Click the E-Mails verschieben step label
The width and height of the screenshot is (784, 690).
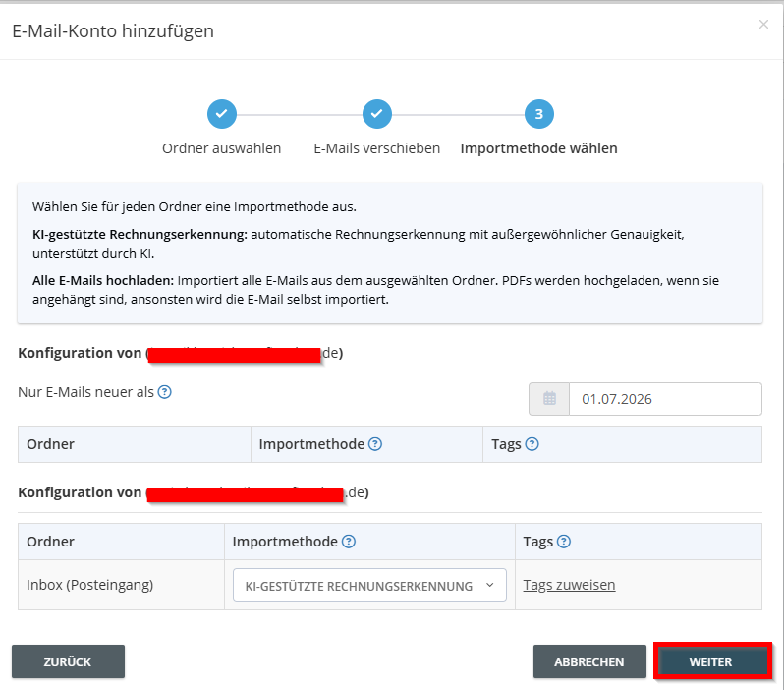[377, 148]
